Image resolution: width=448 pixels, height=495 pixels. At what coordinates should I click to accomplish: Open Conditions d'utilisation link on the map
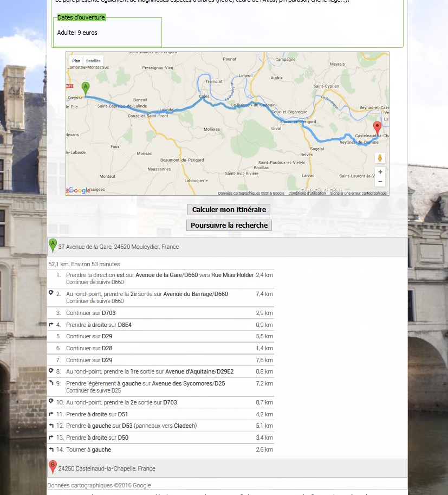[x=307, y=193]
